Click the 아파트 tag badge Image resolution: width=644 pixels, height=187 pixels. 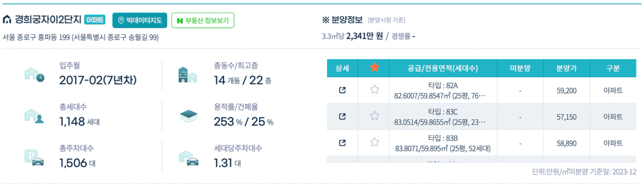94,20
